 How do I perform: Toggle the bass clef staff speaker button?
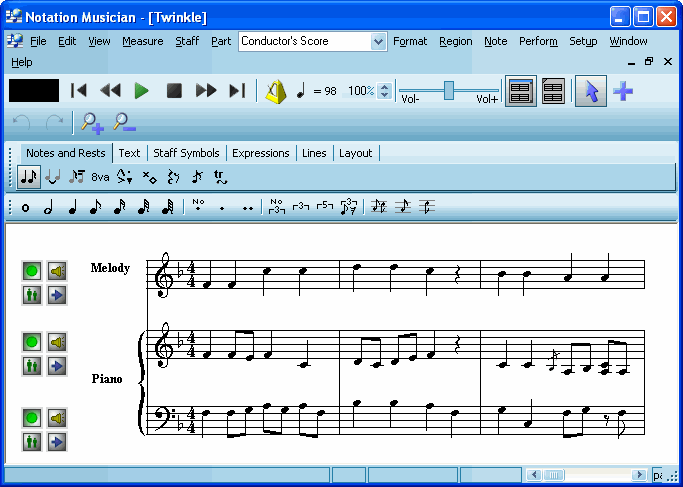[x=57, y=417]
